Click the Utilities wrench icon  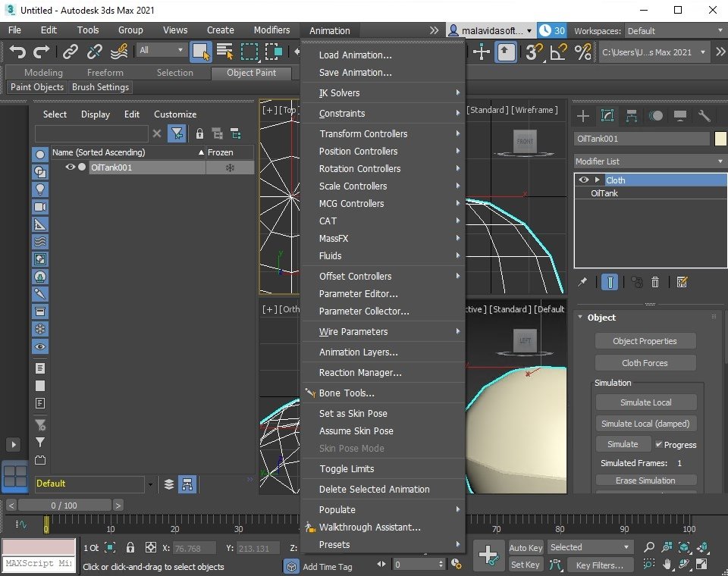point(704,116)
